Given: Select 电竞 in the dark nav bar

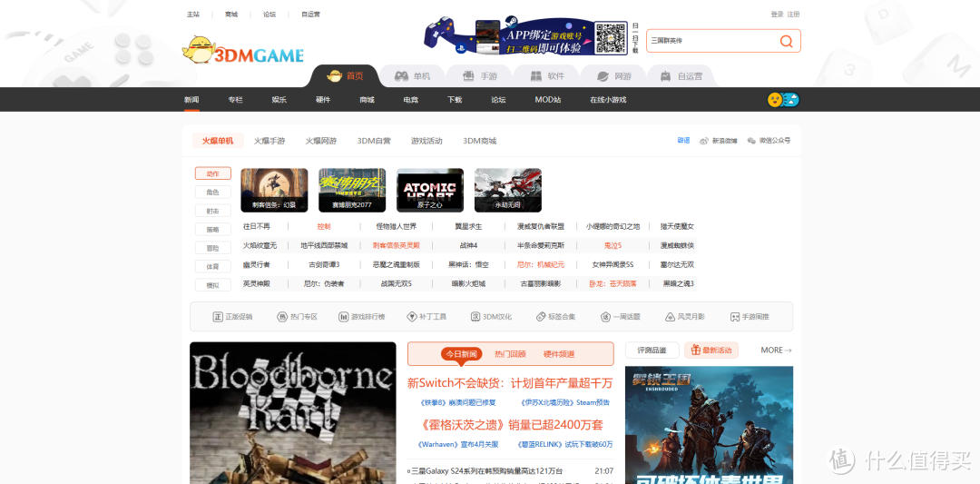Looking at the screenshot, I should tap(411, 100).
